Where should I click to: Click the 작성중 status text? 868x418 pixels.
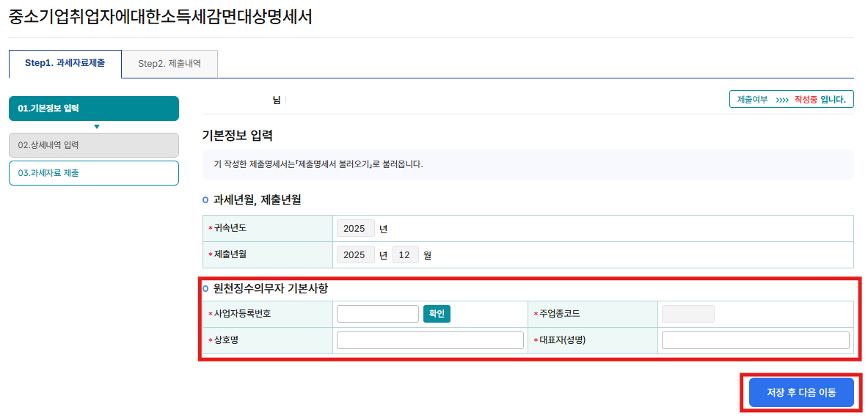point(806,99)
